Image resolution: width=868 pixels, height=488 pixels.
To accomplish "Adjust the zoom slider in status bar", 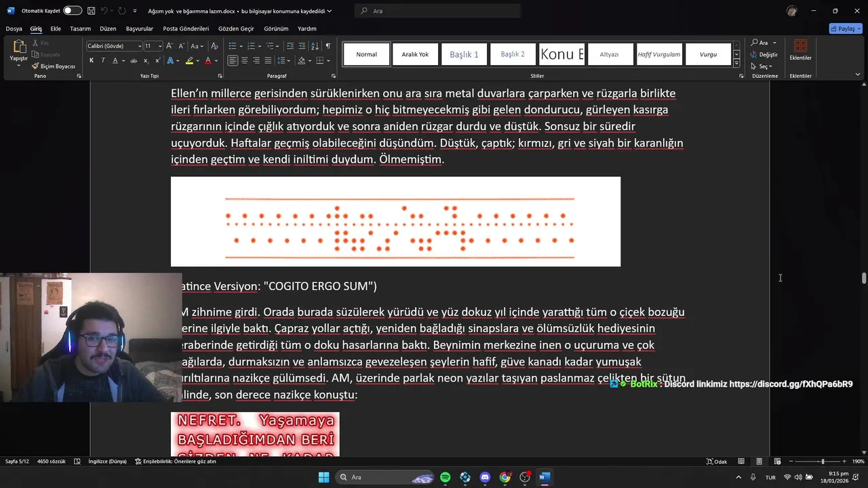I will click(822, 462).
